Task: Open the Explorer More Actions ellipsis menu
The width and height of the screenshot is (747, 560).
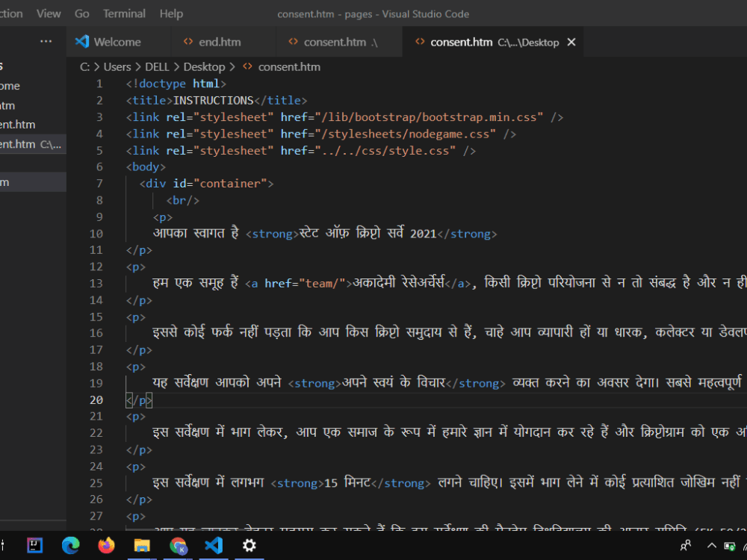Action: 46,41
